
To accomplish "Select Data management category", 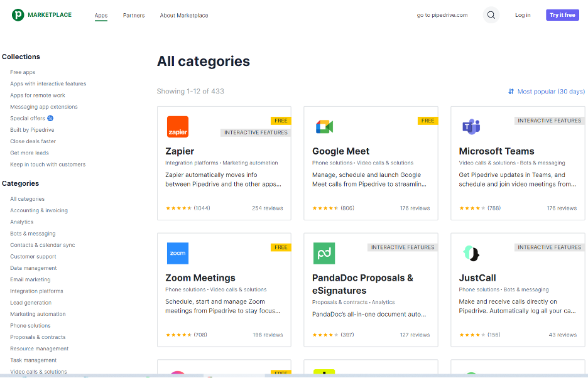I will point(33,268).
